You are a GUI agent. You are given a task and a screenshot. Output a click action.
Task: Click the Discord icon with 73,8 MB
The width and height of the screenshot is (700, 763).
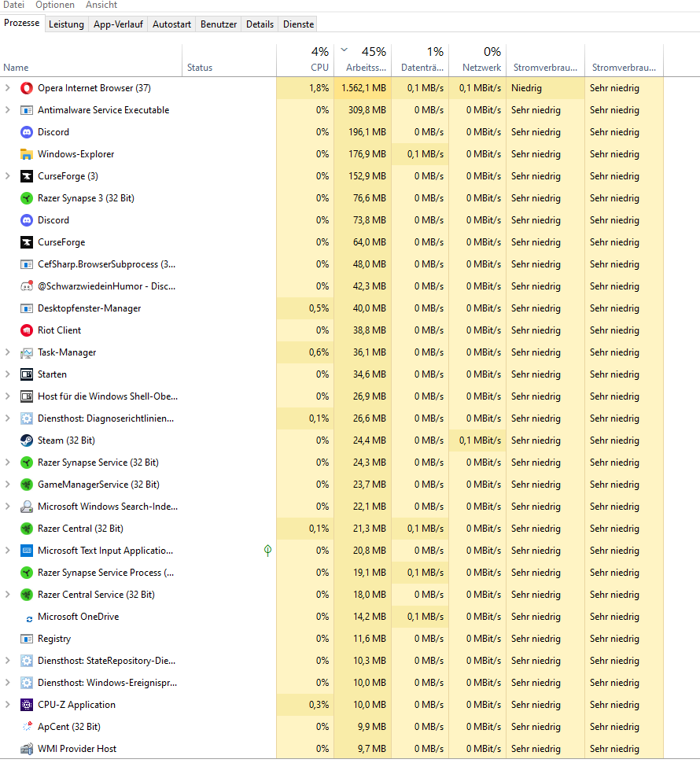26,220
